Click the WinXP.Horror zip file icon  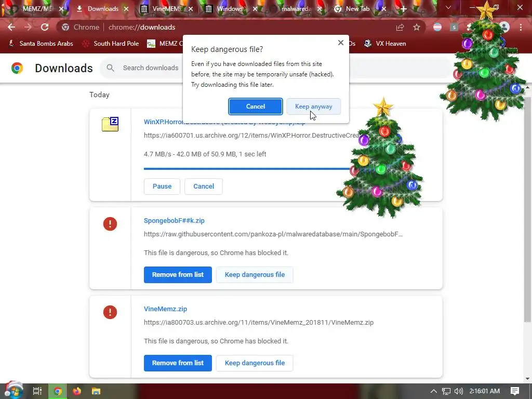coord(110,124)
